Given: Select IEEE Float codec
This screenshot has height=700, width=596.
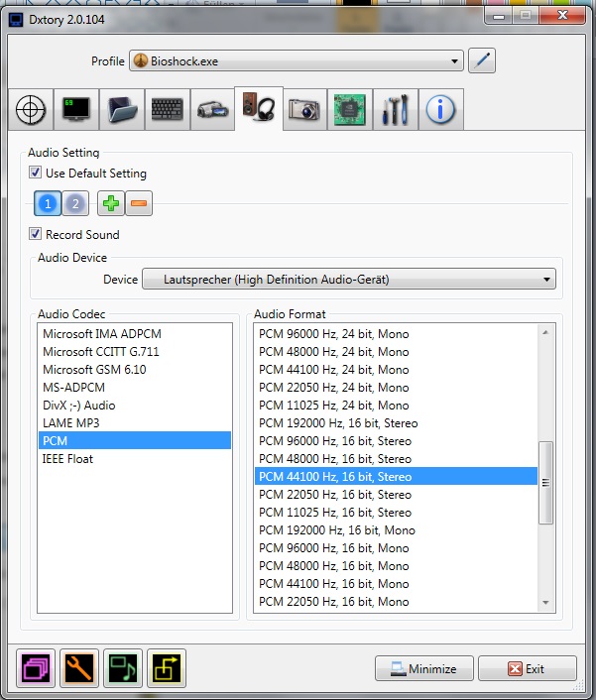Looking at the screenshot, I should coord(135,459).
